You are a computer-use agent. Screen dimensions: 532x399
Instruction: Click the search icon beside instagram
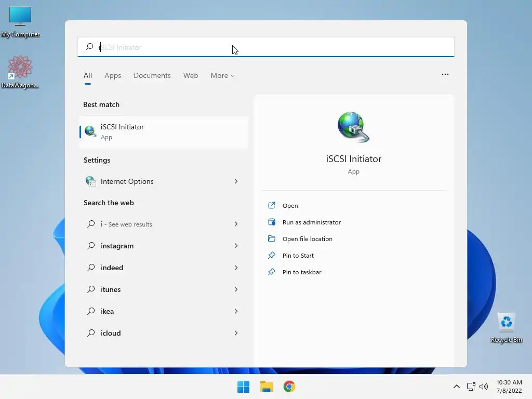(91, 246)
